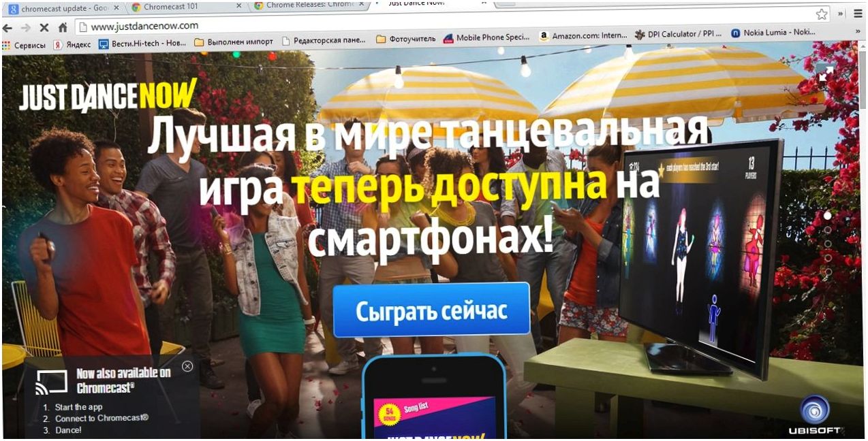The width and height of the screenshot is (868, 441).
Task: Click Now also available on Chromecast text
Action: pyautogui.click(x=123, y=380)
